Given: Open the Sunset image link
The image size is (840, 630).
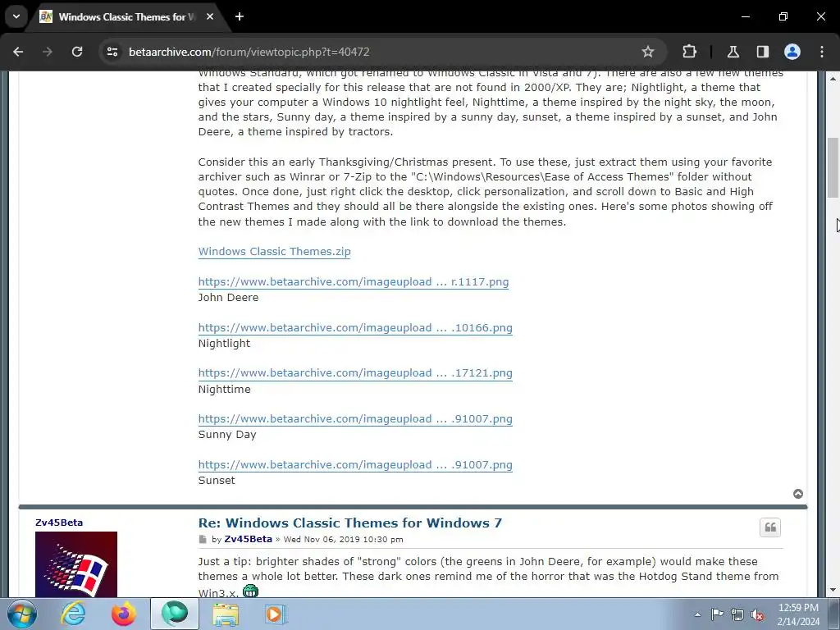Looking at the screenshot, I should [355, 465].
